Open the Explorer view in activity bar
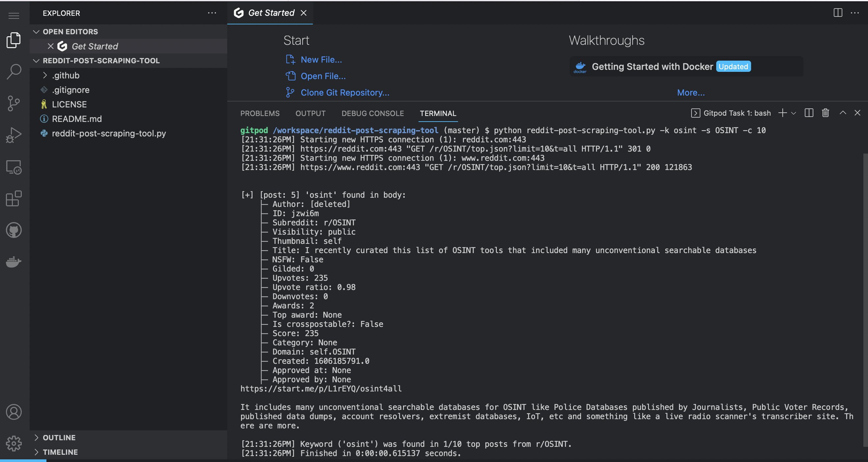868x462 pixels. point(14,40)
